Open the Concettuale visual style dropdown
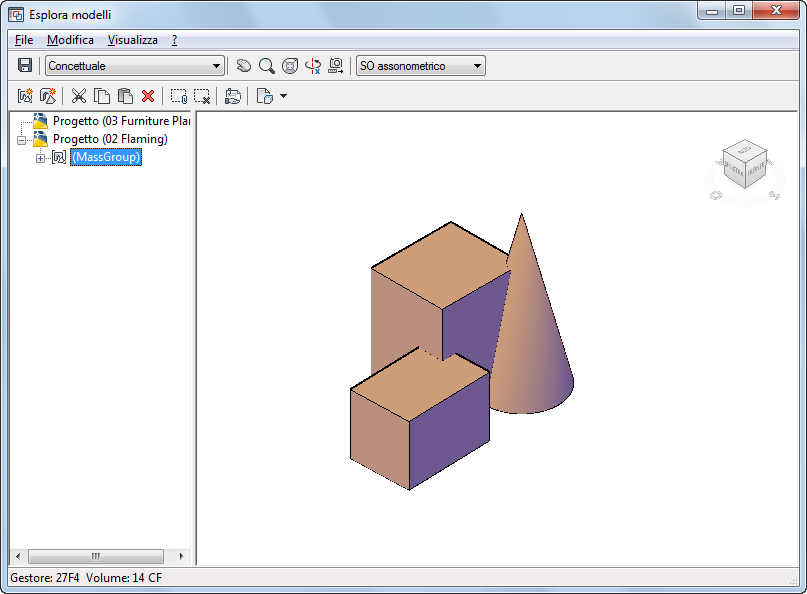The width and height of the screenshot is (807, 594). [135, 66]
